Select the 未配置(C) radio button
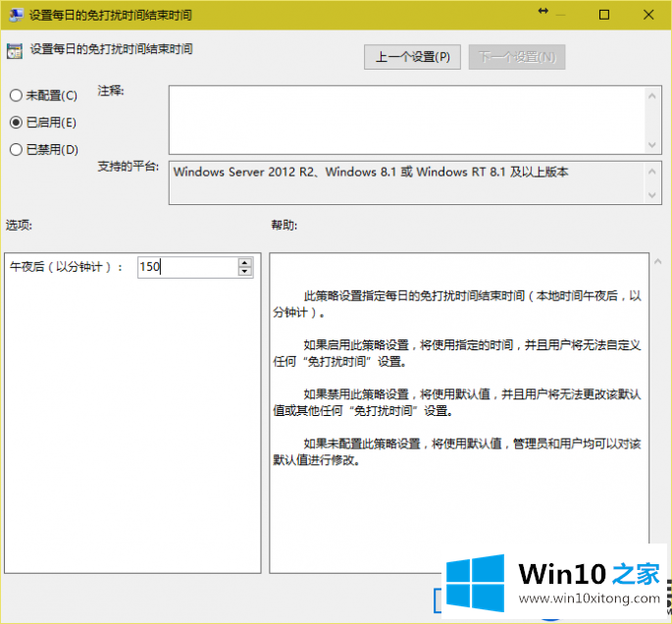The width and height of the screenshot is (672, 624). [16, 95]
